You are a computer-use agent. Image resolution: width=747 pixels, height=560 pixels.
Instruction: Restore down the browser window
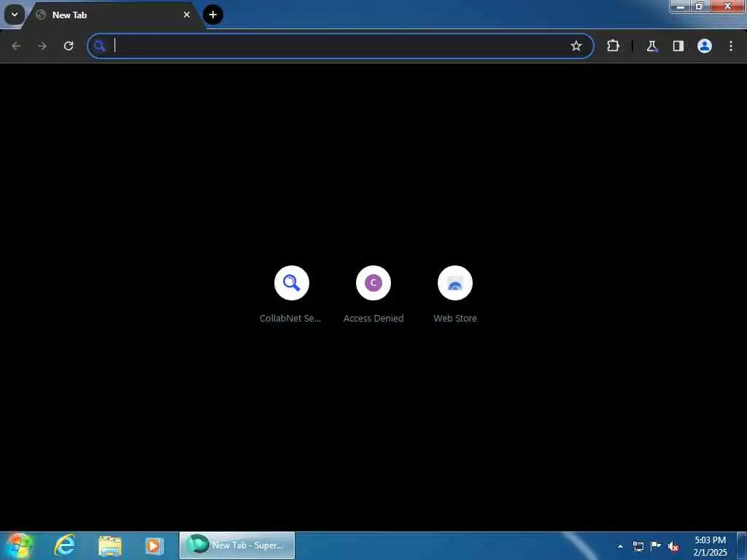[700, 6]
